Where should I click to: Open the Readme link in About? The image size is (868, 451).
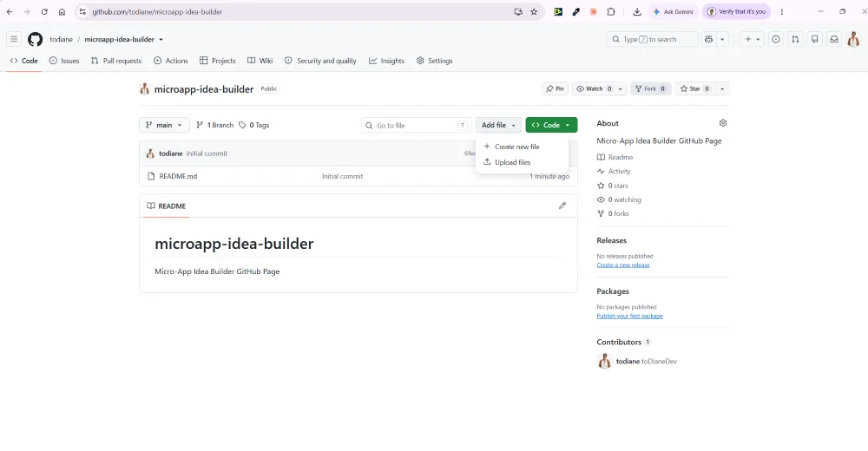tap(615, 157)
